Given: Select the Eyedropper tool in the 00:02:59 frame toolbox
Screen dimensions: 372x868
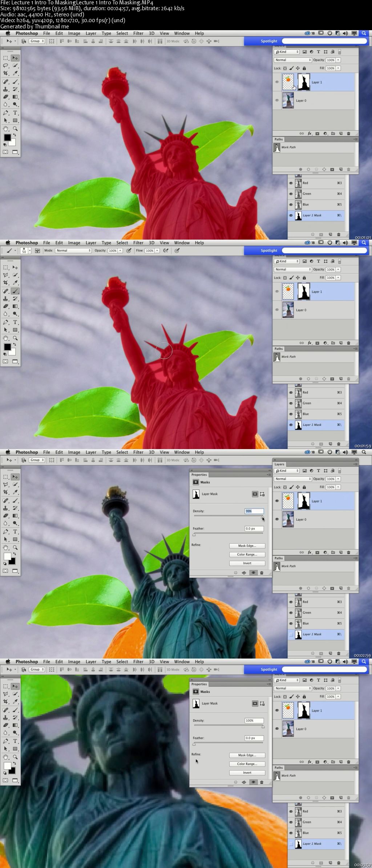Looking at the screenshot, I should (x=15, y=492).
